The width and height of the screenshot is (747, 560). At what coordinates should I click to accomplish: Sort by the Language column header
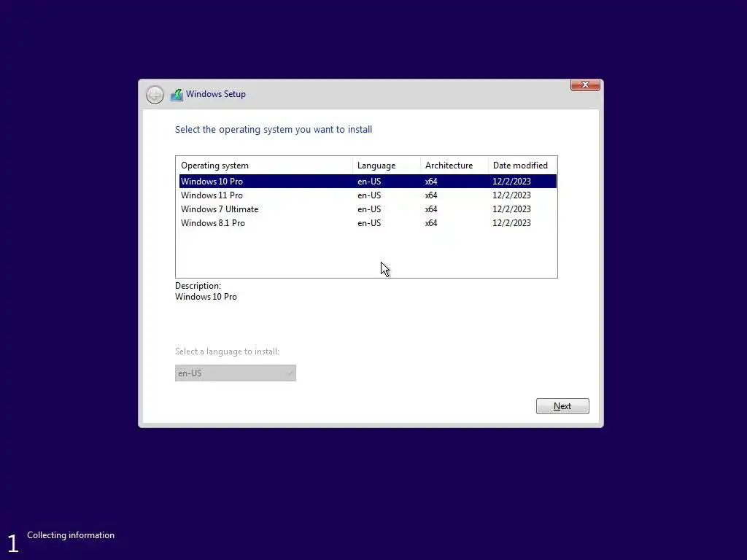click(387, 166)
